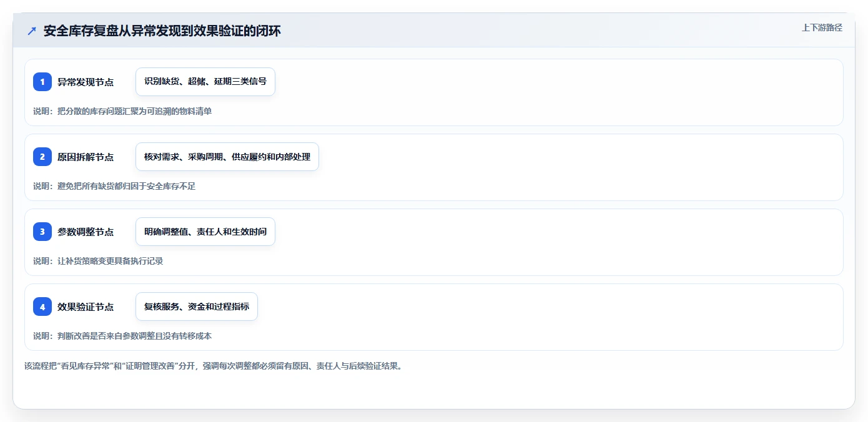Click the 明确调整值、责任人和生效时间 chip
Screen dimensions: 868x422
click(205, 232)
